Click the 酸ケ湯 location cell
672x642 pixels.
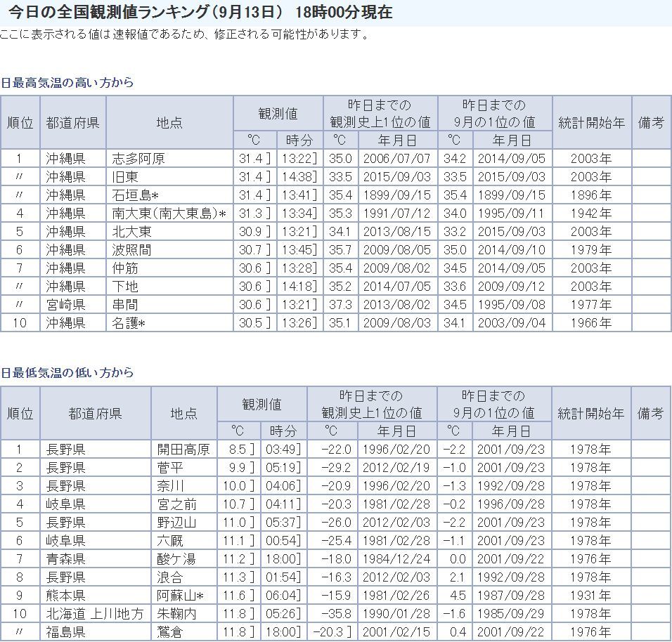pyautogui.click(x=176, y=559)
